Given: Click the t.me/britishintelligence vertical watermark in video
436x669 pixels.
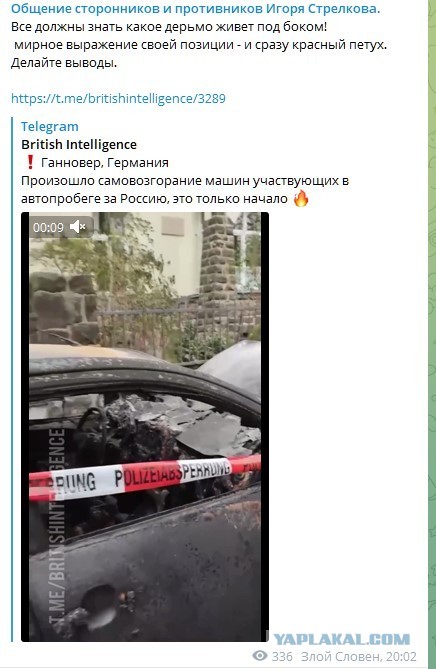Looking at the screenshot, I should [57, 525].
